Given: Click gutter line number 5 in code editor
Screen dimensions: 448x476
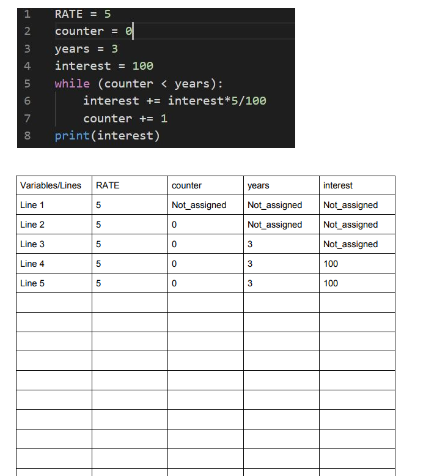Looking at the screenshot, I should [28, 83].
